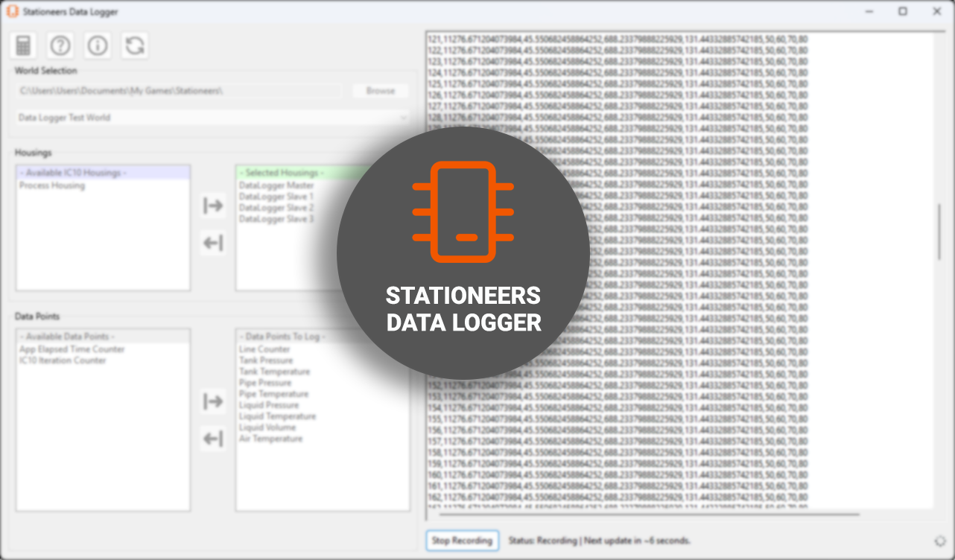Click log line starting with 162
Image resolution: width=955 pixels, height=560 pixels.
618,497
